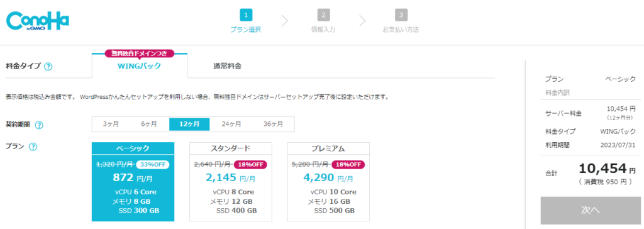Select the プレミアム plan card
644x229 pixels.
coord(328,182)
